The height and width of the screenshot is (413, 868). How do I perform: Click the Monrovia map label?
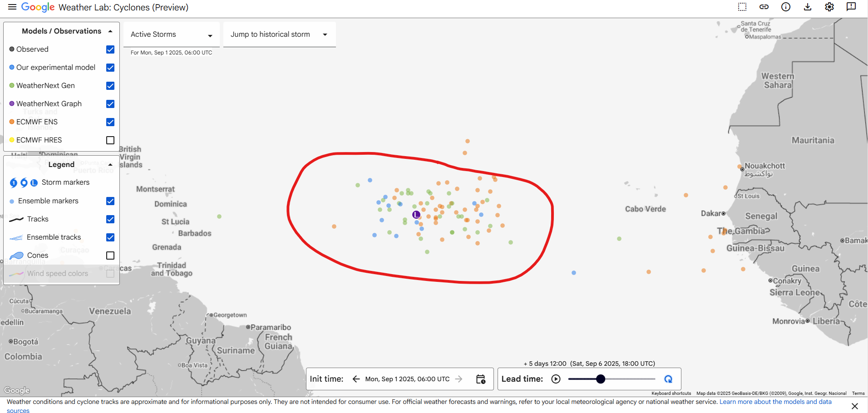[x=789, y=321]
